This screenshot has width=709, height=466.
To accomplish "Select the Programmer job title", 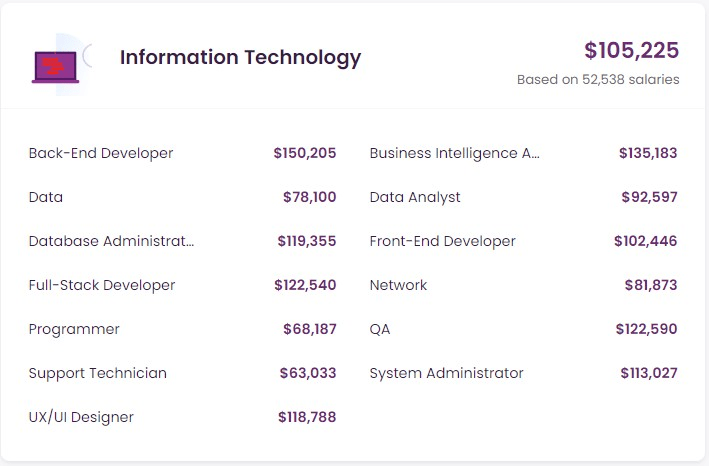I will click(74, 329).
